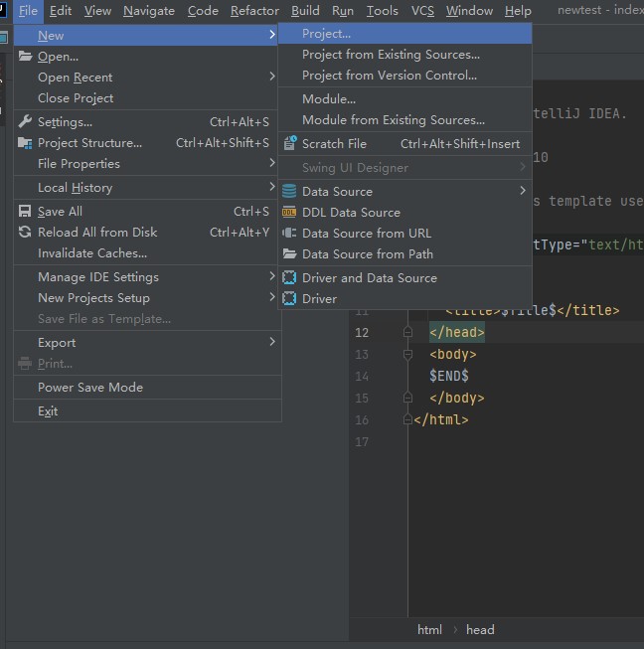Choose Project... from New submenu
Screen dimensions: 644x649
coord(404,34)
